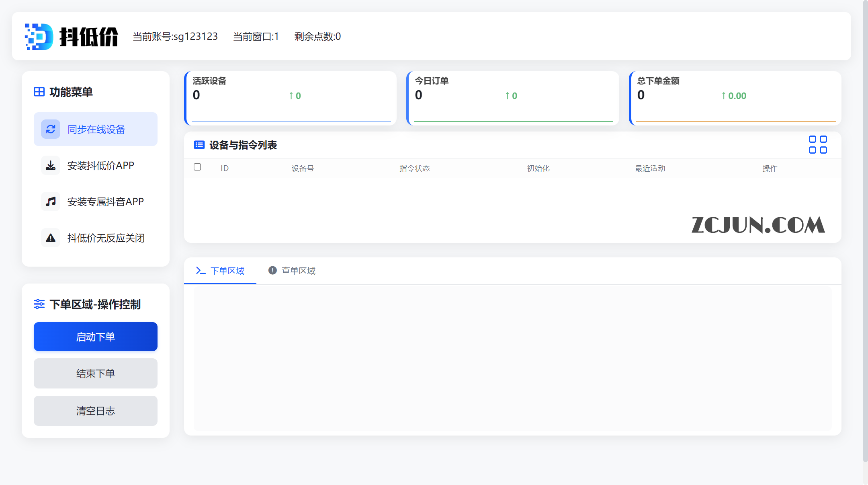Click the terminal icon on the 下单区域 tab

tap(201, 271)
